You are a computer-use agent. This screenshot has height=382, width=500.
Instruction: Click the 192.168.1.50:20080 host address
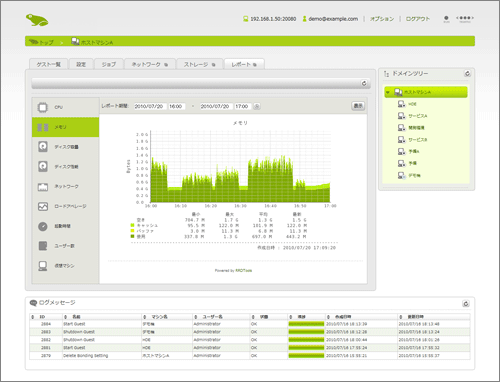point(273,19)
